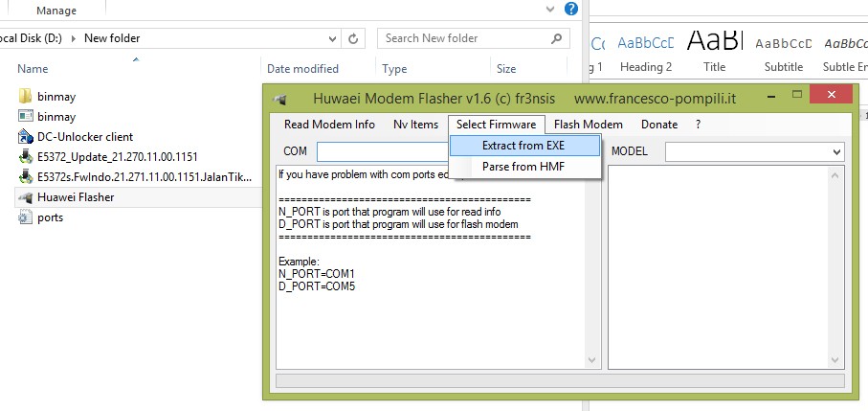Open the Select Firmware menu
This screenshot has height=411, width=868.
pos(496,125)
